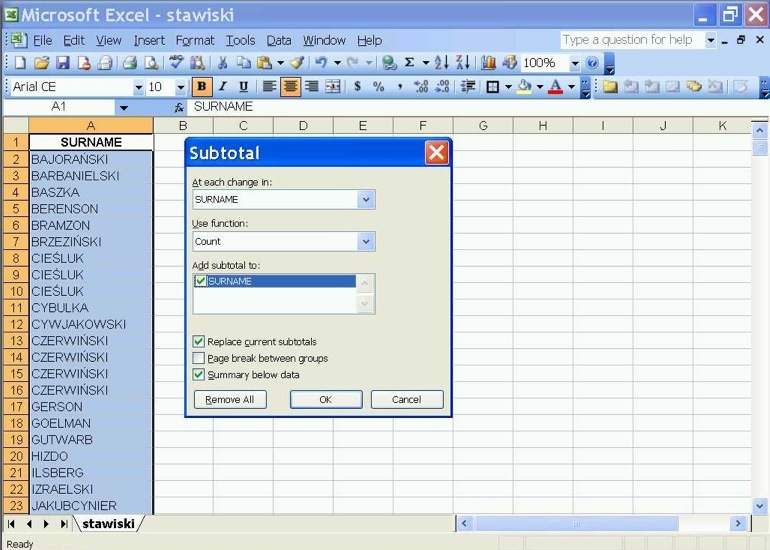The image size is (770, 550).
Task: Open the Name Box dropdown arrow
Action: 123,107
